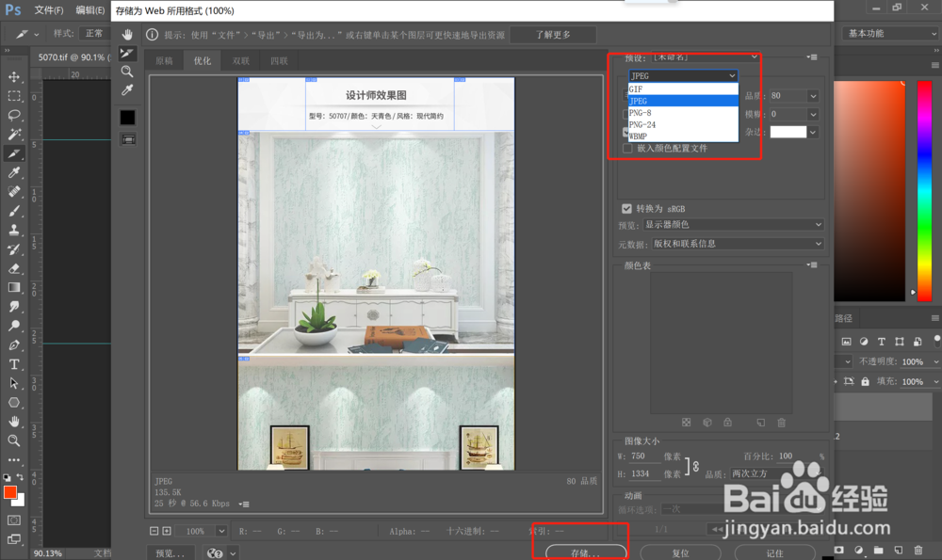This screenshot has width=942, height=560.
Task: Click the white matte color swatch
Action: [x=788, y=132]
